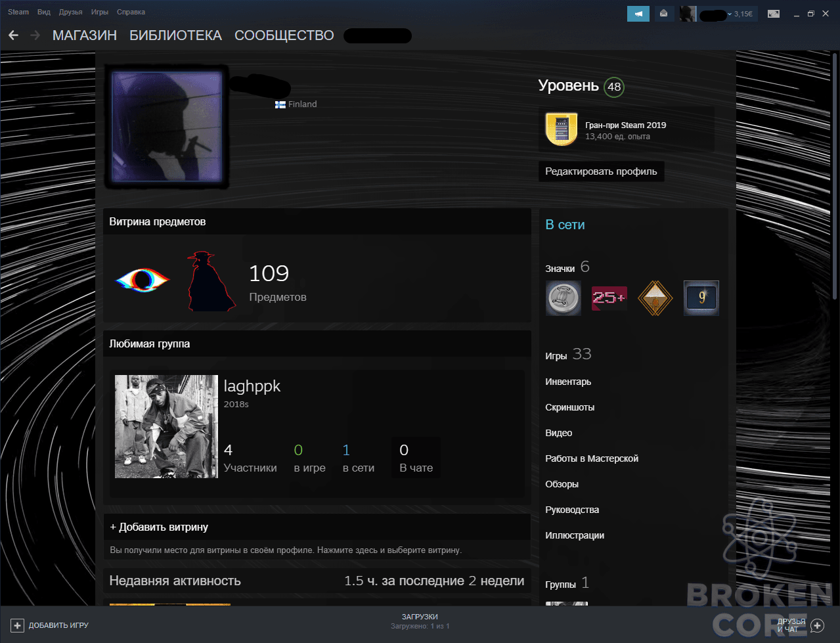The width and height of the screenshot is (840, 643).
Task: Open the Иллюстрации link
Action: point(575,535)
